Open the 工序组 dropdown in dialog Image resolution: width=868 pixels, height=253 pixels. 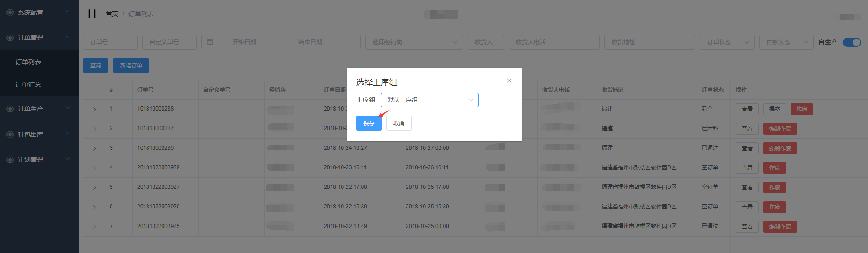[429, 100]
